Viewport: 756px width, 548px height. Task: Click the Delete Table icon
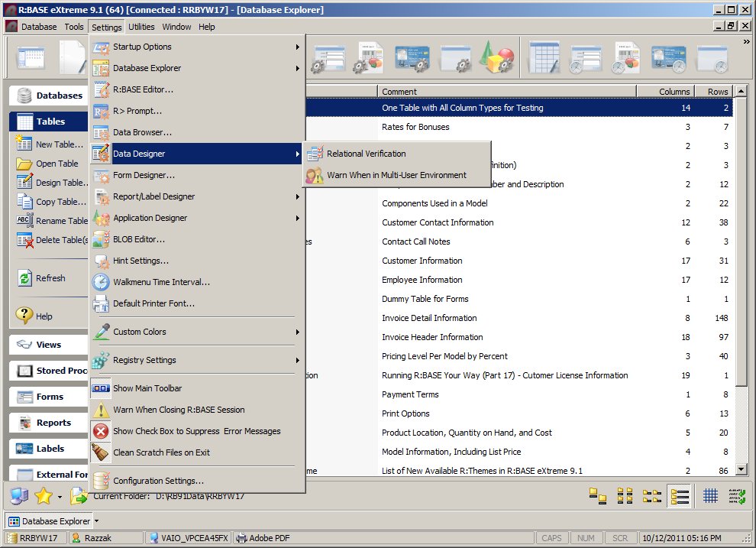[24, 240]
